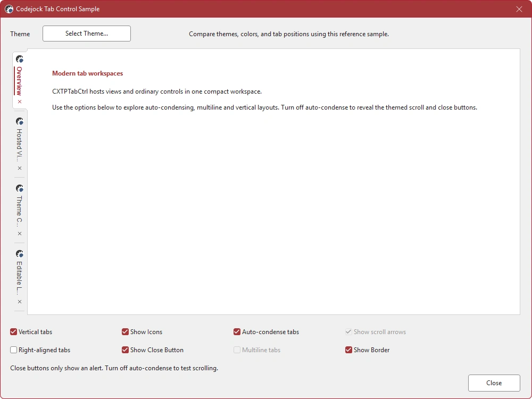Click the Modern tab workspaces heading

88,73
